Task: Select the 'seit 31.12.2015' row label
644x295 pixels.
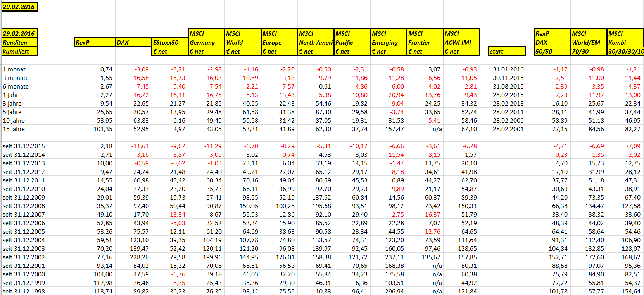Action: click(x=24, y=146)
